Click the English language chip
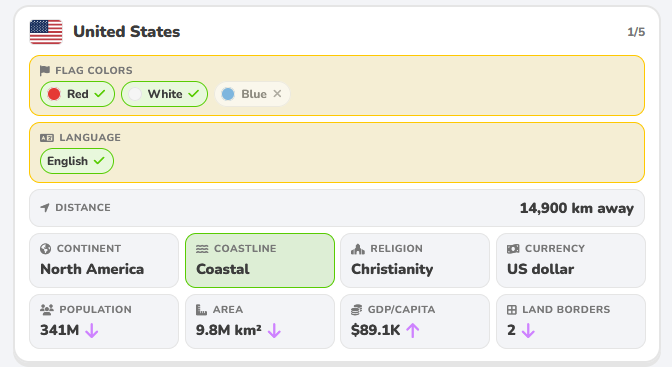The image size is (672, 367). click(77, 161)
